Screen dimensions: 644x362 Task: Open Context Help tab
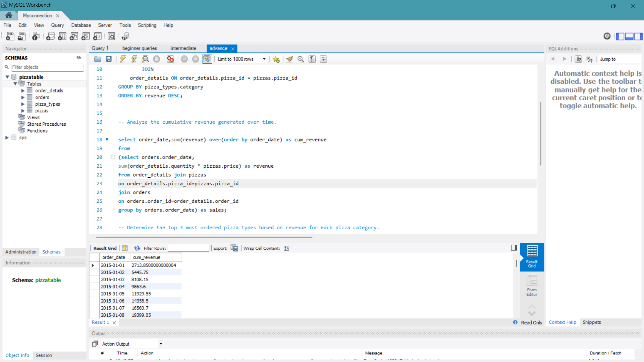pyautogui.click(x=562, y=322)
